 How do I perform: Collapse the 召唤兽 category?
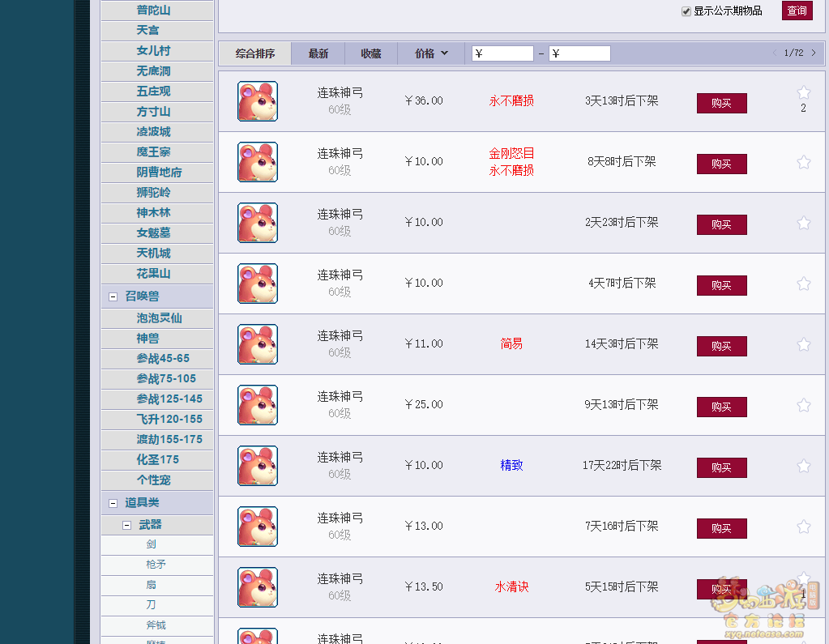113,297
